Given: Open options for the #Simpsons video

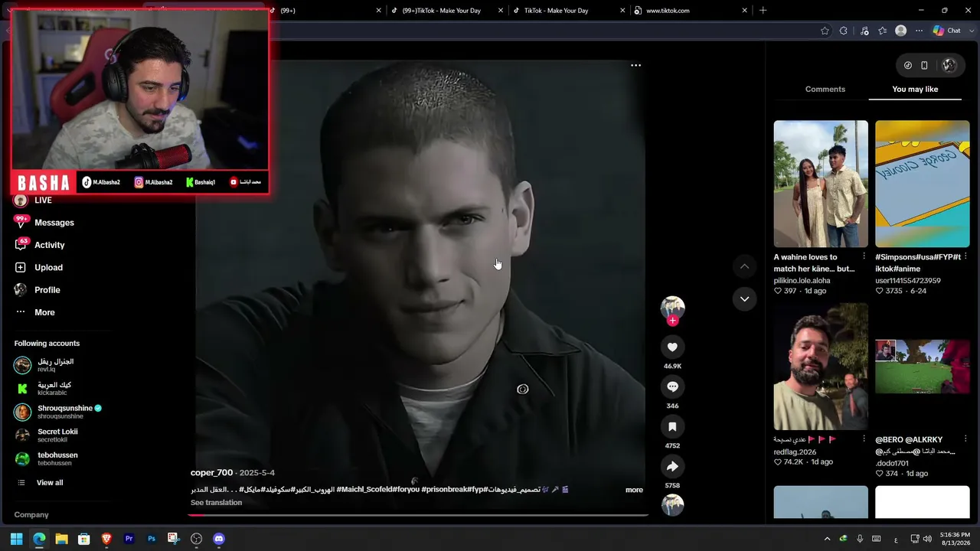Looking at the screenshot, I should pos(965,257).
